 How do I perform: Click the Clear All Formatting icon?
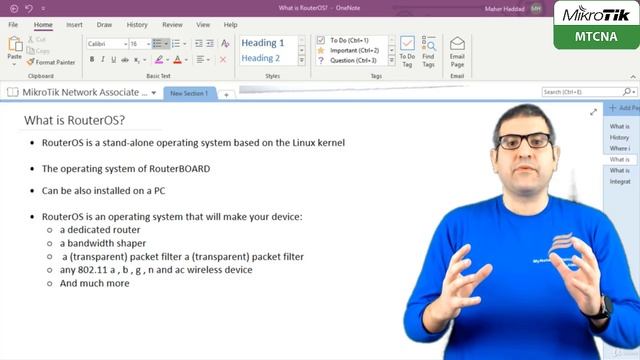[x=225, y=44]
